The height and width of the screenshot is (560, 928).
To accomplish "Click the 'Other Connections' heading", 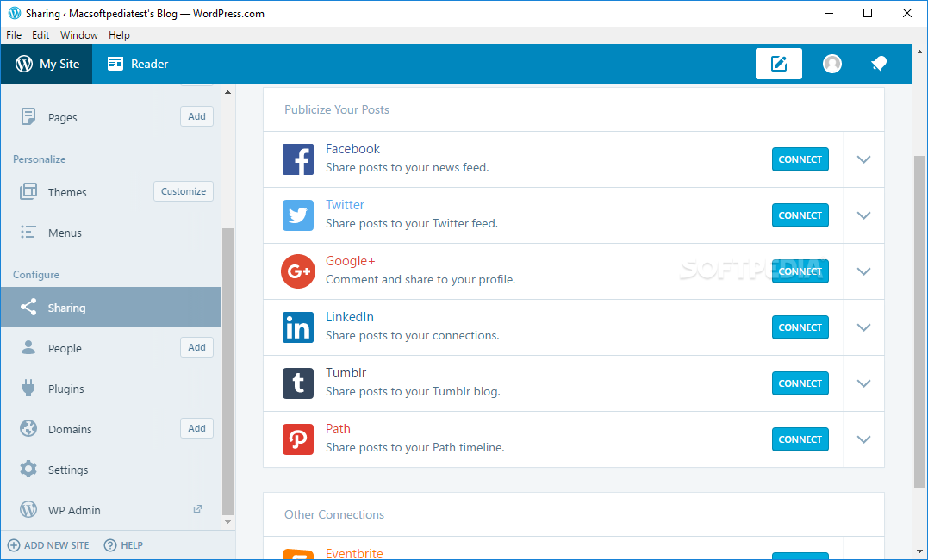I will point(334,514).
